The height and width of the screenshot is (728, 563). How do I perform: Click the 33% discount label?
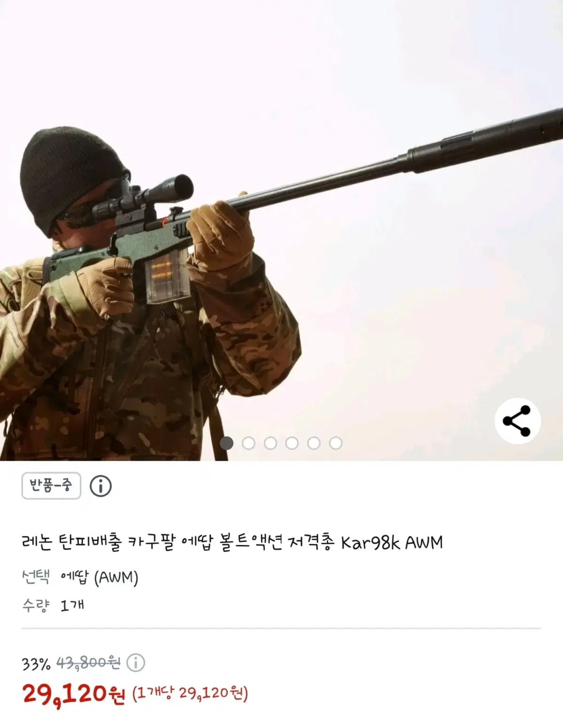point(36,664)
